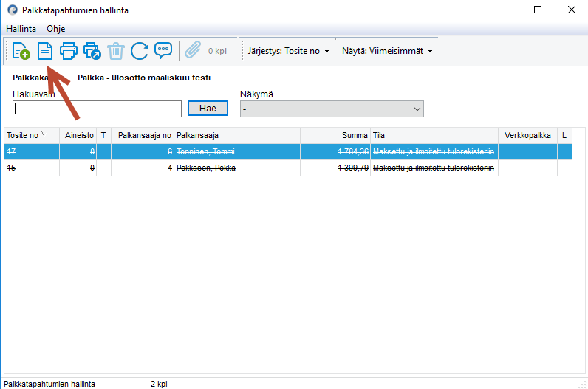Select the Tonninen, Tommi row

pyautogui.click(x=288, y=152)
